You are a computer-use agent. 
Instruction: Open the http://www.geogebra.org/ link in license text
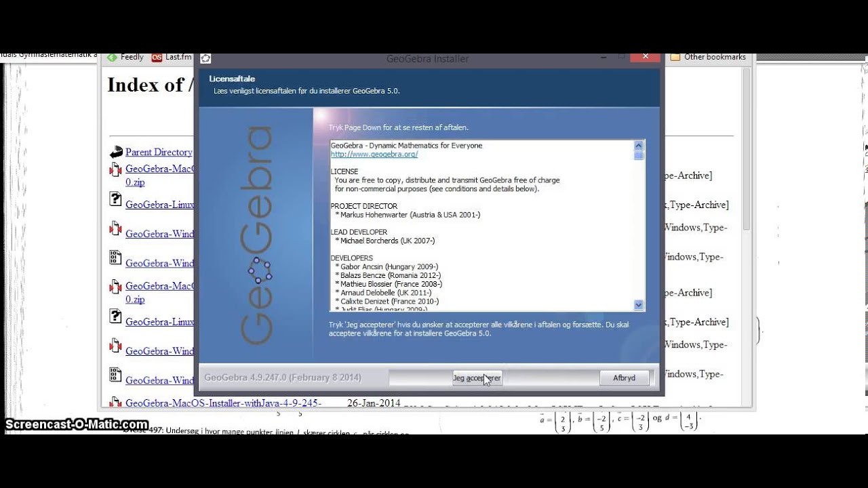(x=374, y=154)
